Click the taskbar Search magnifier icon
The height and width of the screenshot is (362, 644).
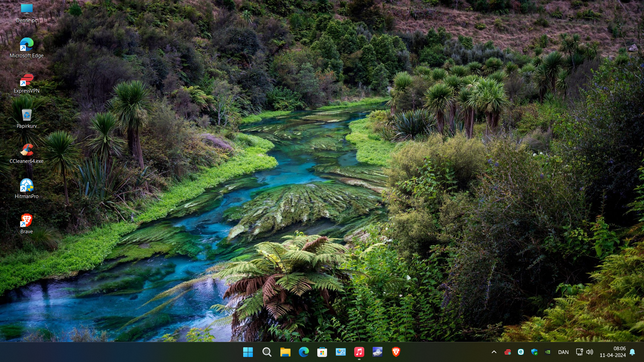[267, 352]
